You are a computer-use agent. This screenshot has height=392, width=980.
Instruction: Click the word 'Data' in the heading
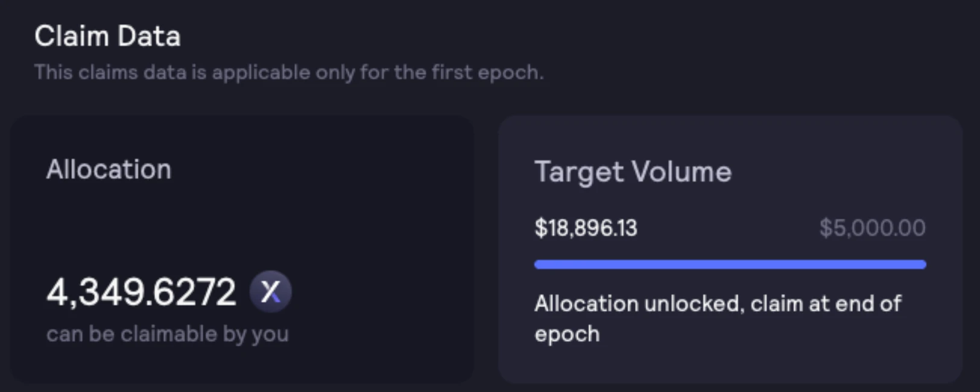tap(149, 36)
